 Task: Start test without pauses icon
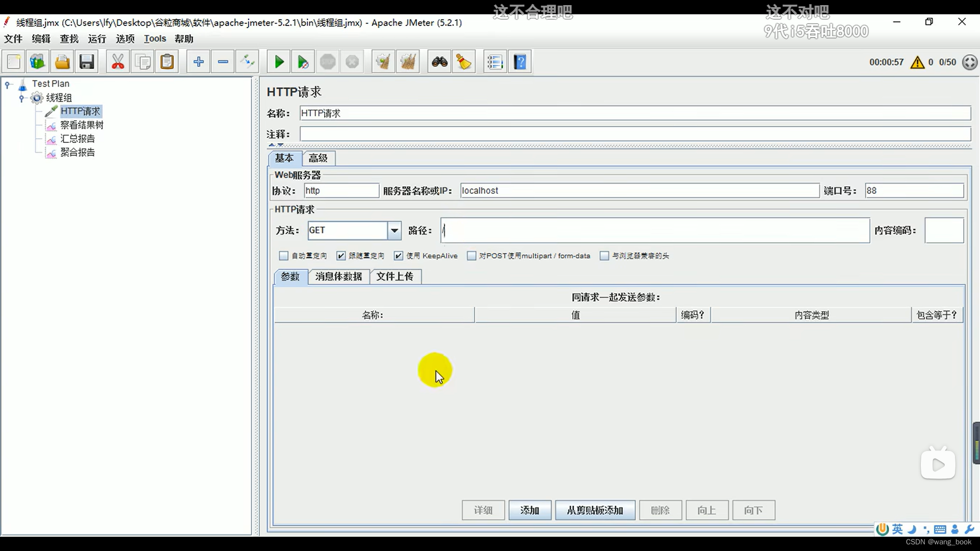click(303, 62)
